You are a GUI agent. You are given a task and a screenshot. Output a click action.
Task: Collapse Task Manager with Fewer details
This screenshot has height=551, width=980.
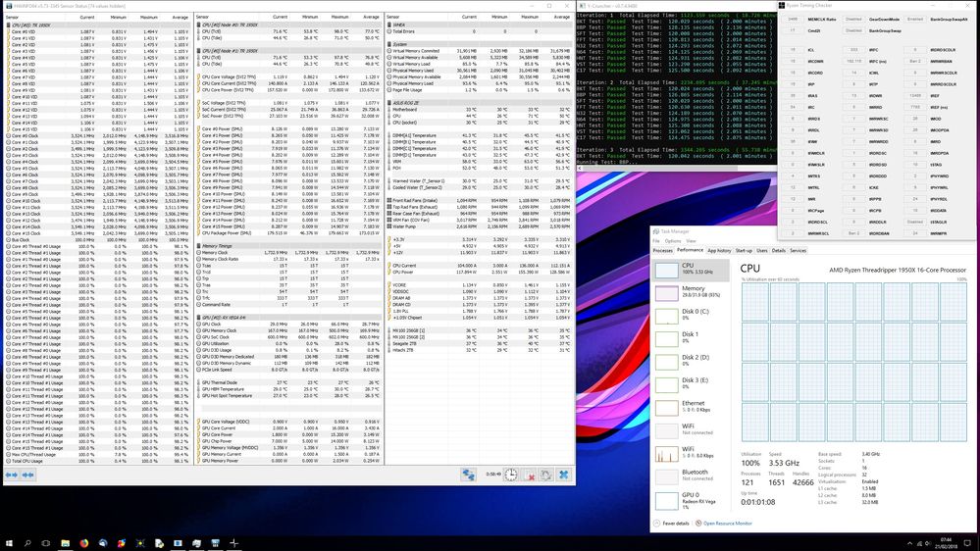pos(671,524)
